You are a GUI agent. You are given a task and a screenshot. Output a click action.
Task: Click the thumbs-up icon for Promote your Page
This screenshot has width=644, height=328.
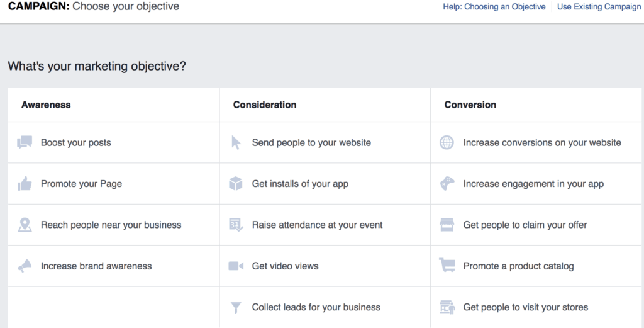[25, 183]
